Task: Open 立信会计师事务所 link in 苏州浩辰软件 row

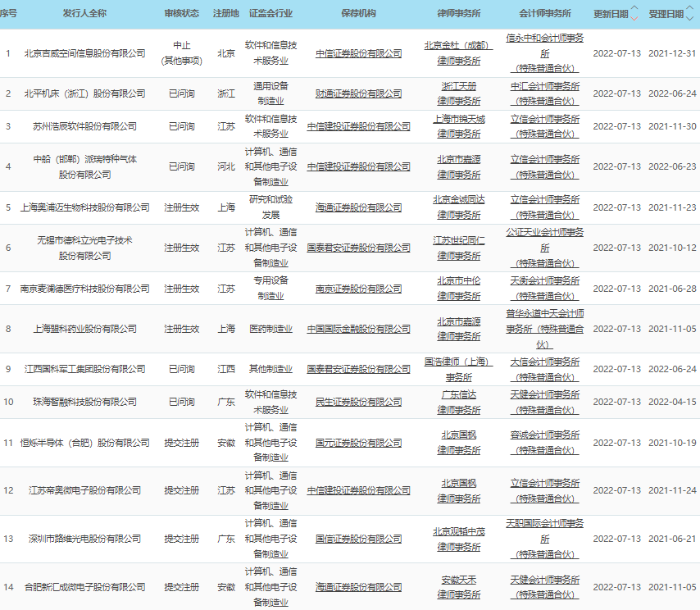Action: click(544, 126)
